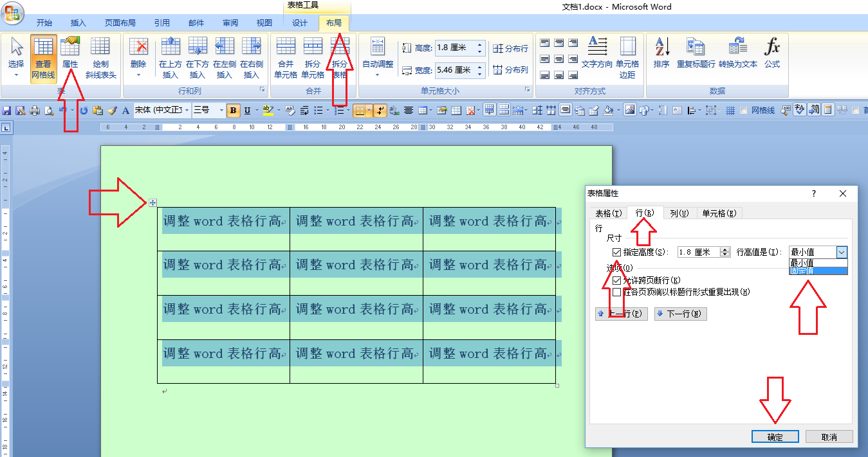Click 拆分单元格 split cells
868x457 pixels.
(313, 57)
